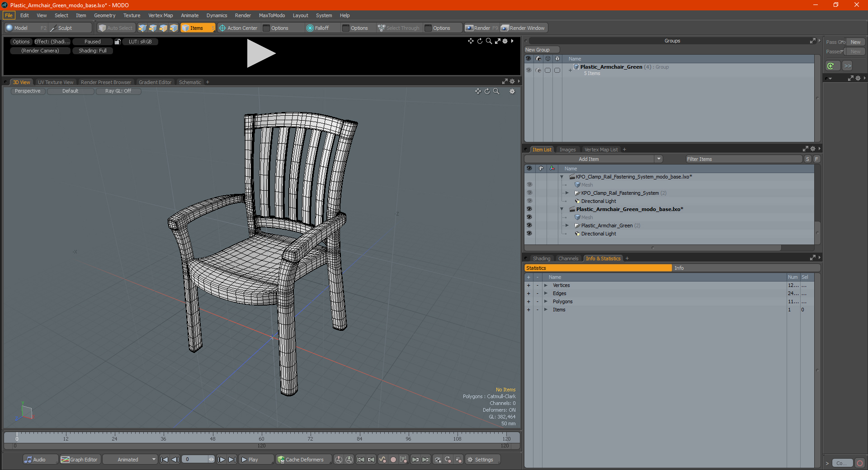The image size is (868, 470).
Task: Play the animation
Action: pyautogui.click(x=255, y=460)
